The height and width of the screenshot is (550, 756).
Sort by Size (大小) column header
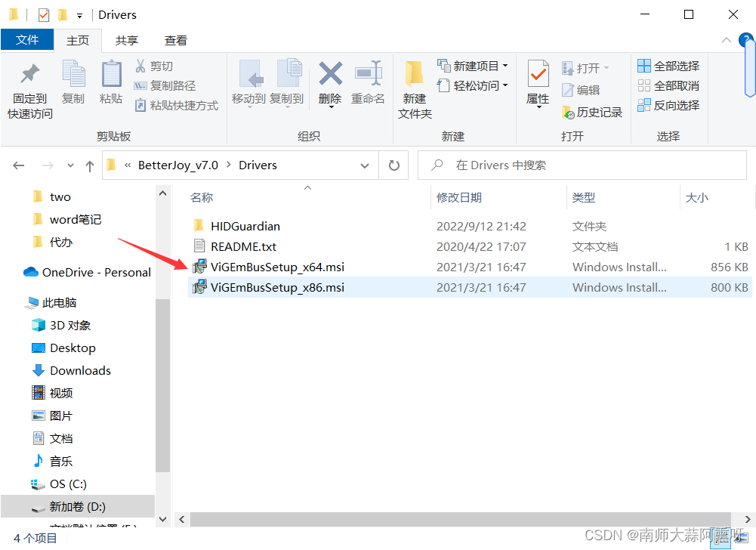pyautogui.click(x=696, y=197)
